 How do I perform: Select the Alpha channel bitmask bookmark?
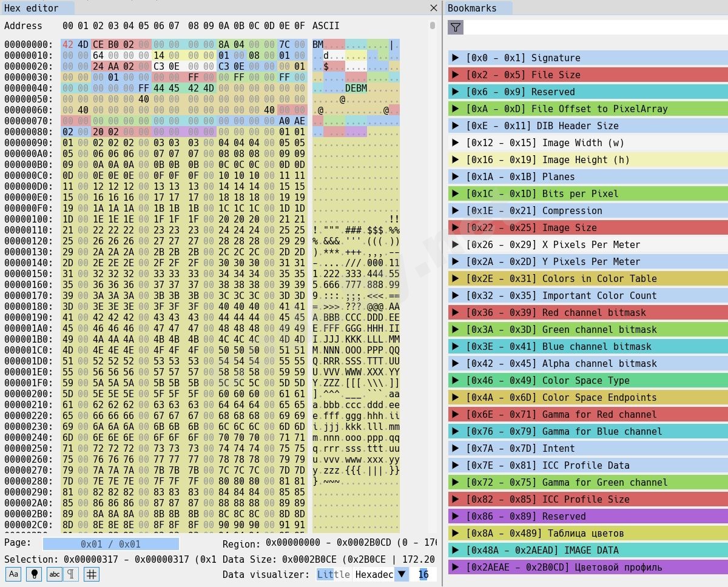588,363
